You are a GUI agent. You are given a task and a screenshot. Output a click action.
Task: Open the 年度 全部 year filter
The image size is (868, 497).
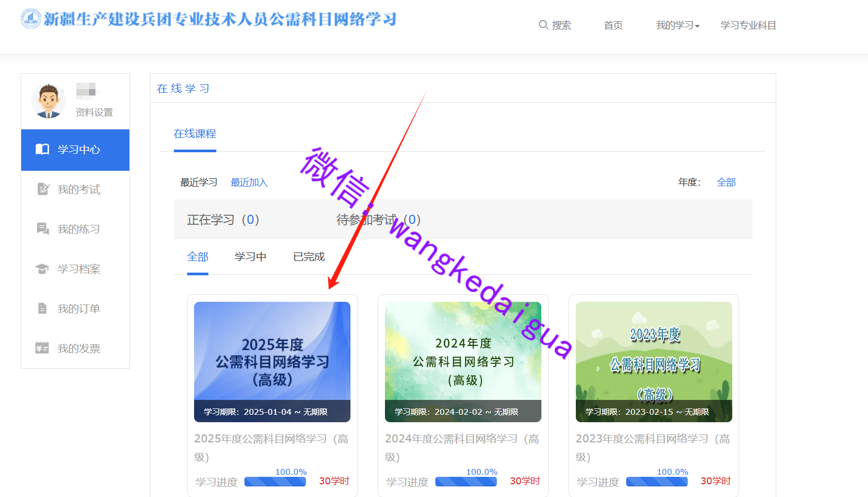pyautogui.click(x=726, y=182)
